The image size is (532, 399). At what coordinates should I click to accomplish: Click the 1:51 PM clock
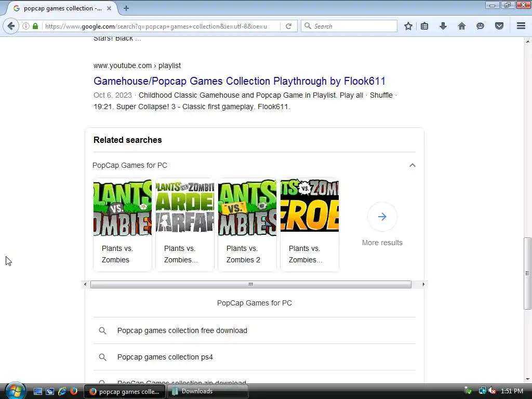point(512,391)
